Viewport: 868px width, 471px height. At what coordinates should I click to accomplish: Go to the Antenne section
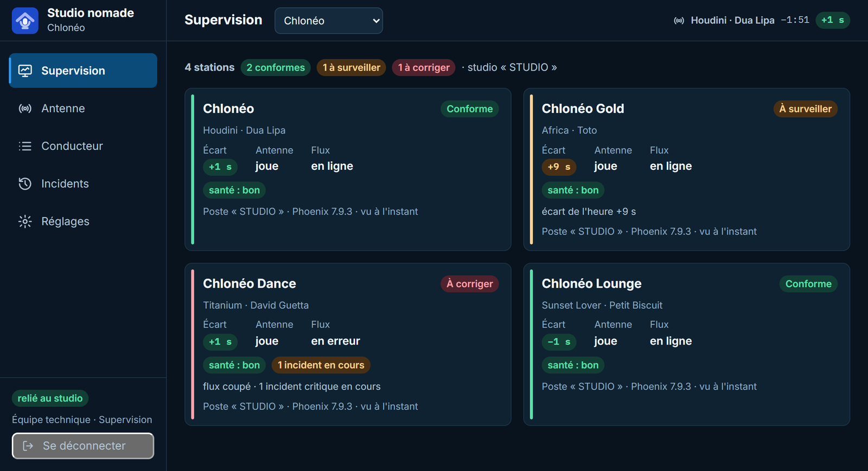click(83, 109)
